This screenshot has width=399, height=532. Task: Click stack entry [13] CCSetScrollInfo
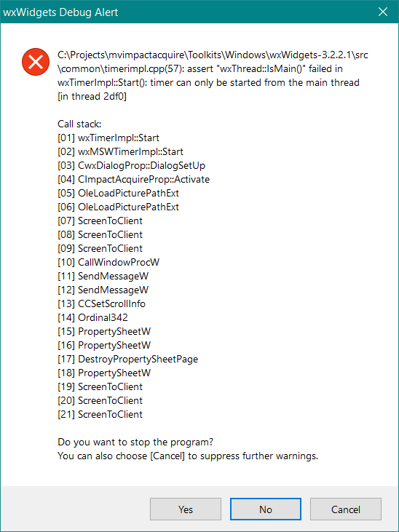(101, 303)
